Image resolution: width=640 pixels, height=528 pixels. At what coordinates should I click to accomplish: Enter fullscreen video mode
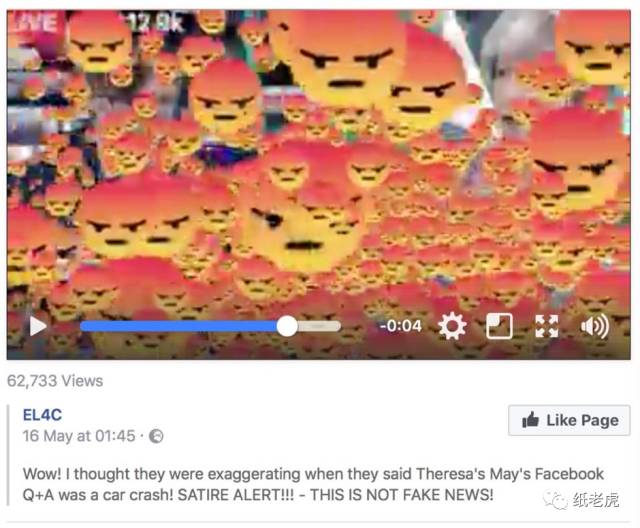[547, 326]
